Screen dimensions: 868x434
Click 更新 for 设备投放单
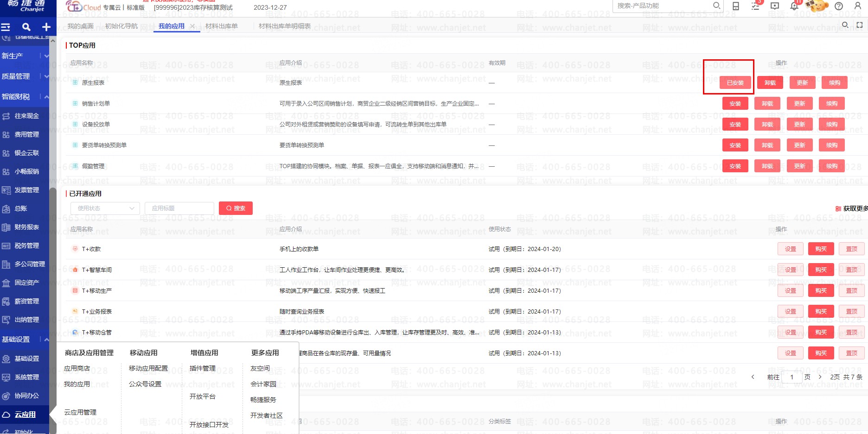click(800, 125)
